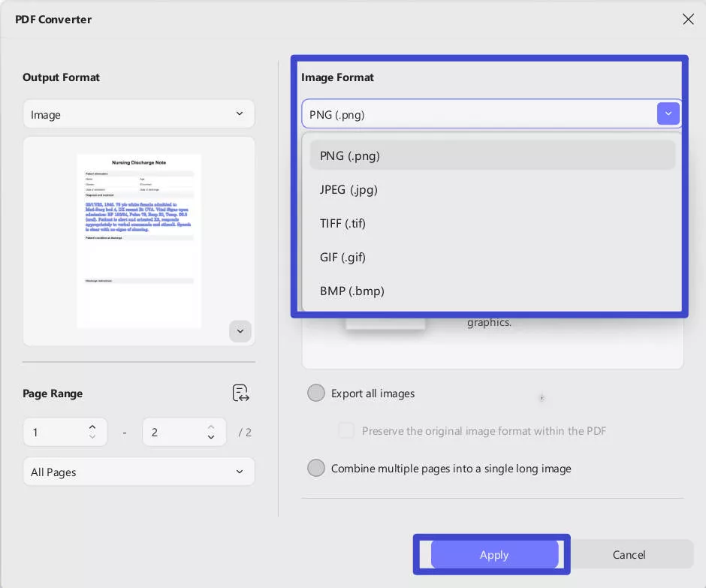This screenshot has height=588, width=706.
Task: Select the Export all images radio button
Action: pyautogui.click(x=316, y=393)
